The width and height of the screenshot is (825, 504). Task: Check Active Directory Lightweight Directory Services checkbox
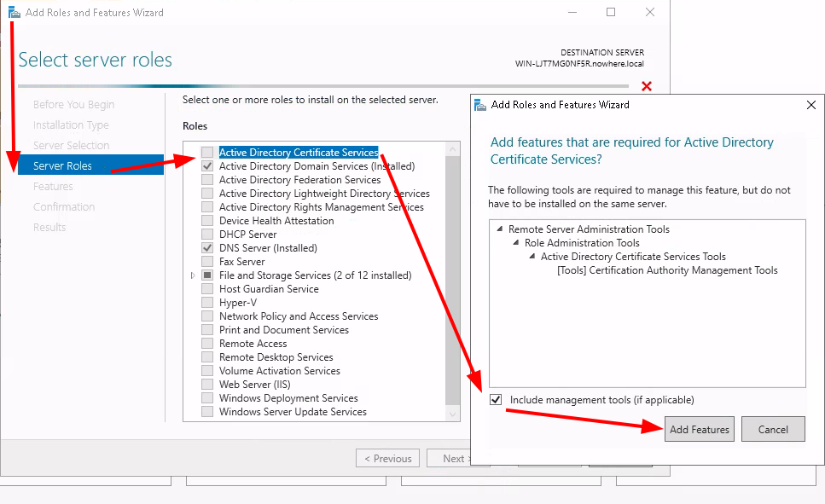point(207,194)
